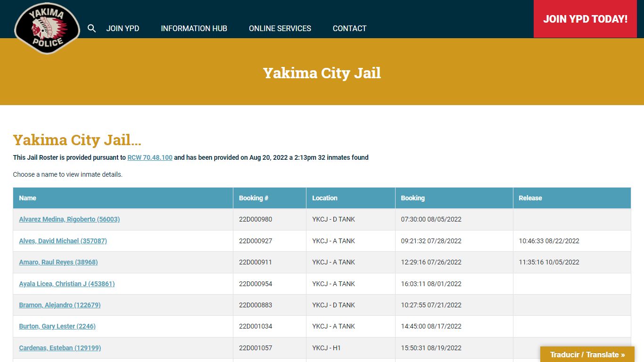Open Alves, David Michael inmate details

(63, 241)
